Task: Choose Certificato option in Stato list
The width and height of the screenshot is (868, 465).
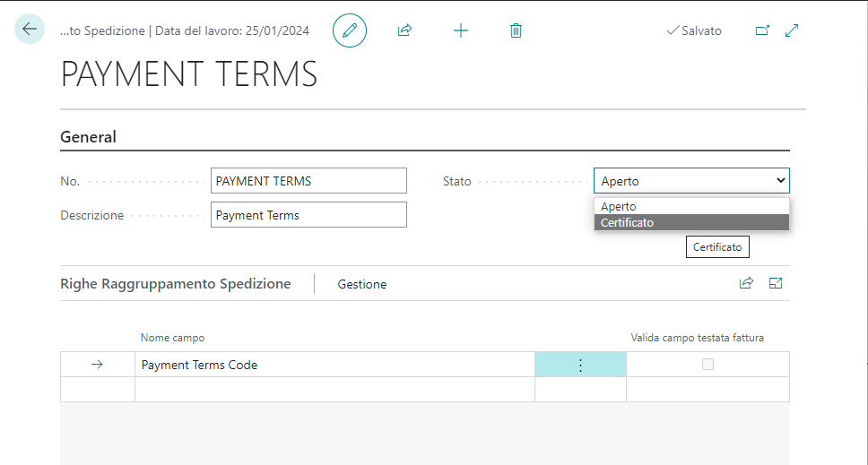Action: pos(690,222)
